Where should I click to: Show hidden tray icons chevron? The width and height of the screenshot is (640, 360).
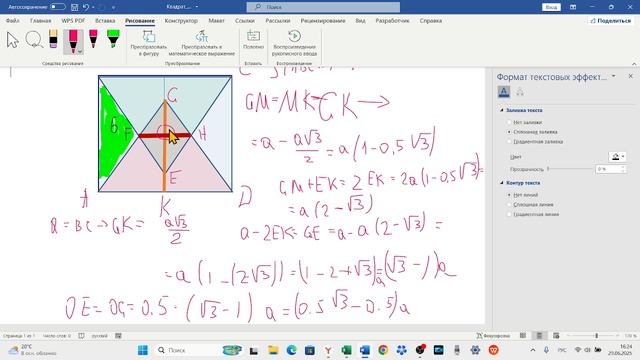tap(533, 350)
